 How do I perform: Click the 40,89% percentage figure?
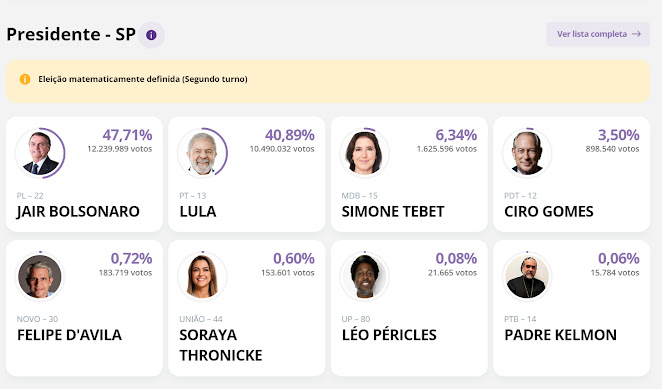(290, 135)
